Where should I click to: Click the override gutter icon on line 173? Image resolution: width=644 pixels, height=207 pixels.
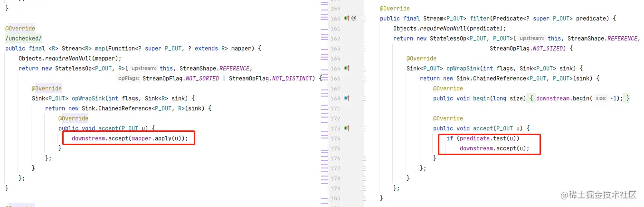(x=347, y=128)
